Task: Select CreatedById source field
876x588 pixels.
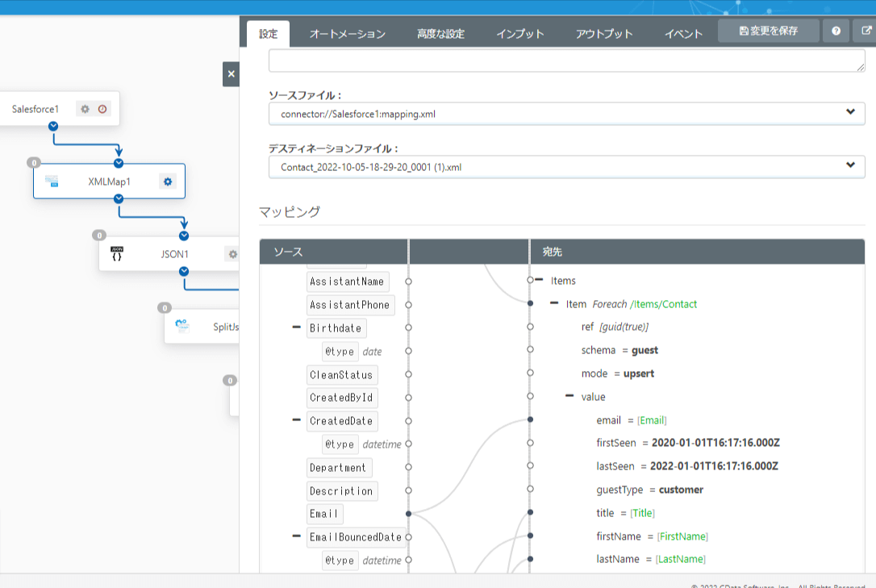Action: tap(342, 398)
